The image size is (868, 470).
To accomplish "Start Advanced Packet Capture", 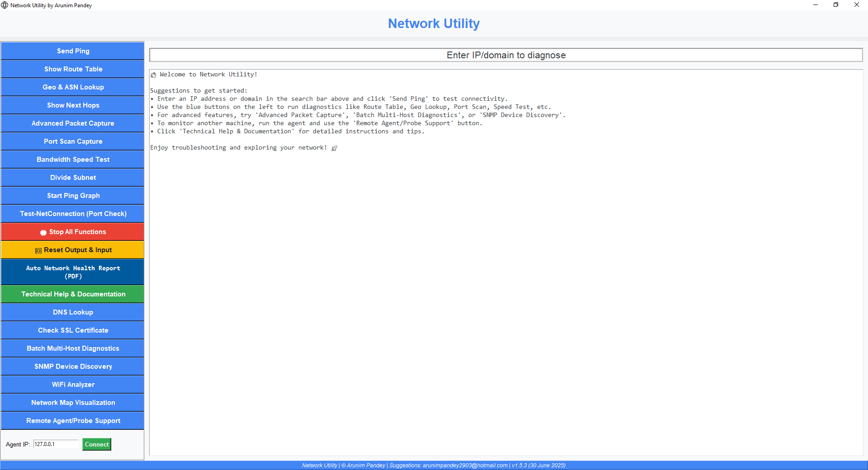I will [x=72, y=123].
